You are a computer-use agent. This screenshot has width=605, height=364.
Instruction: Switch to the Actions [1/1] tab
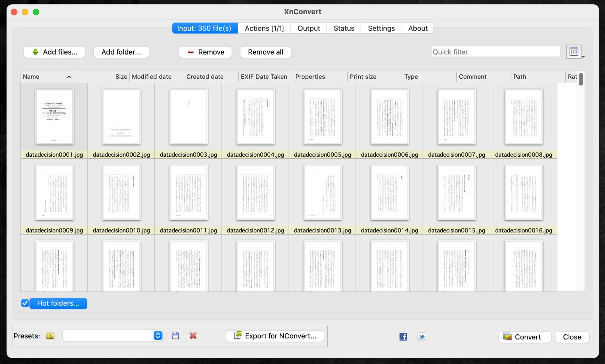264,28
